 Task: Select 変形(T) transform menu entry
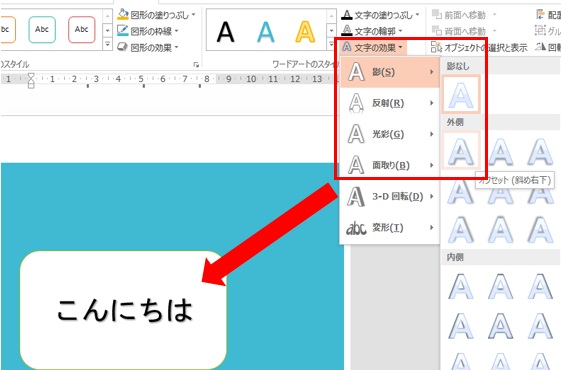390,228
